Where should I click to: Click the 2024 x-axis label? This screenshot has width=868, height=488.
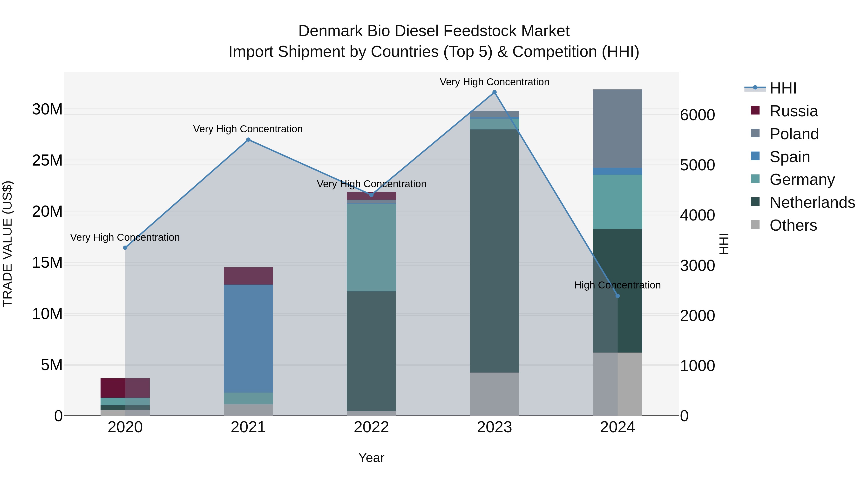pyautogui.click(x=618, y=427)
